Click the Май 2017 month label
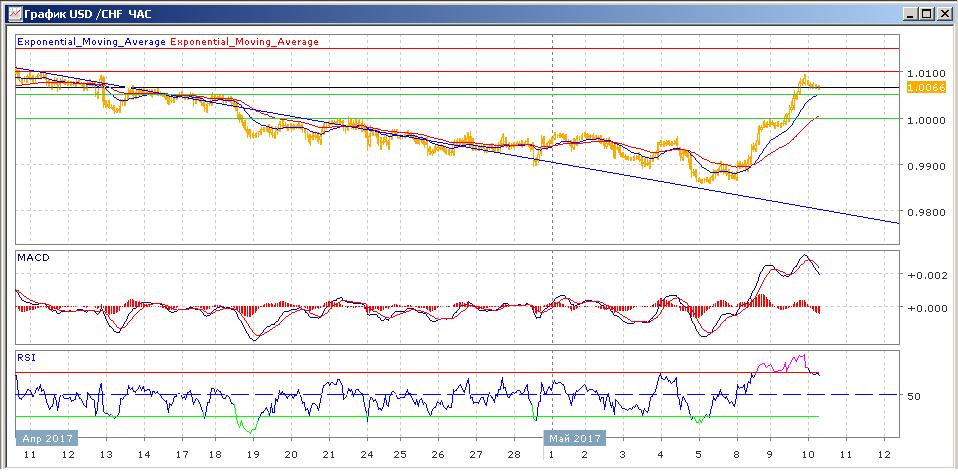958x475 pixels. [x=574, y=438]
